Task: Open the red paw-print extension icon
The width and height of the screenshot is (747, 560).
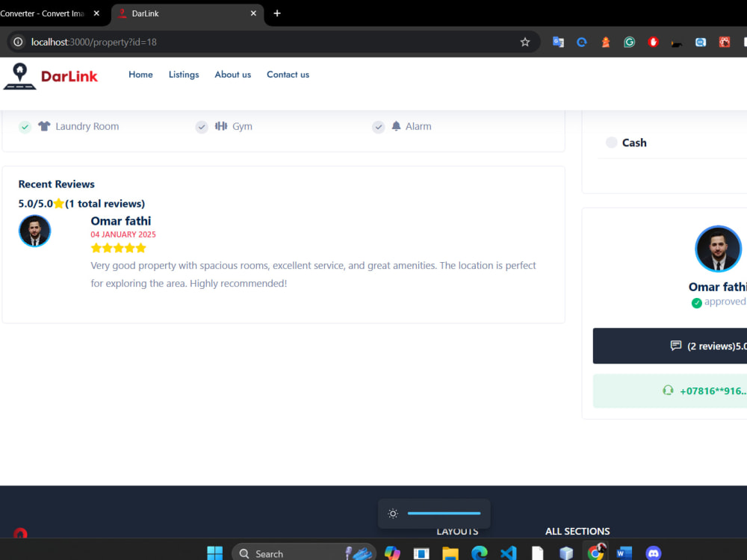Action: tap(724, 42)
